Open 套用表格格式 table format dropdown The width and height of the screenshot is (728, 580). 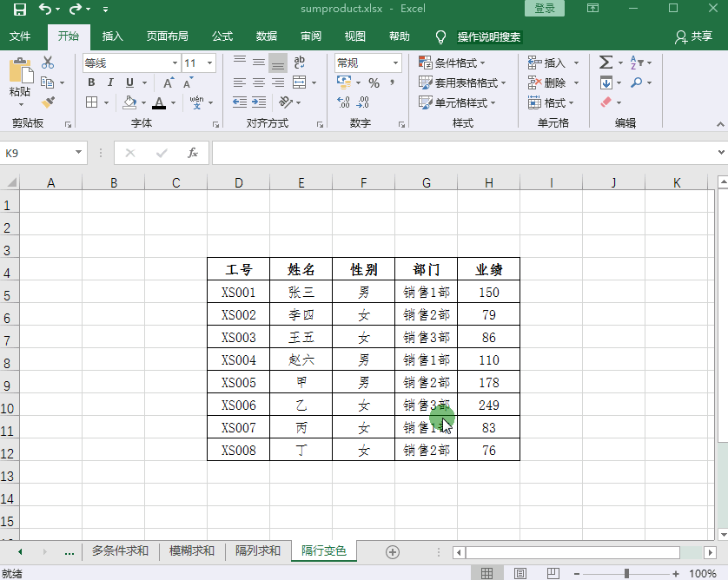[x=462, y=82]
